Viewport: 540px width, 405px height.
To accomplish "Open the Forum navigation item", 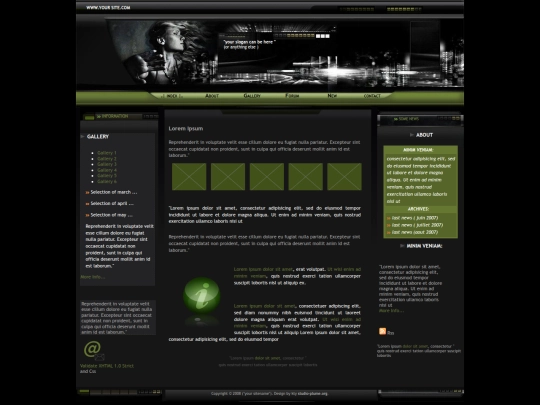I will point(292,96).
